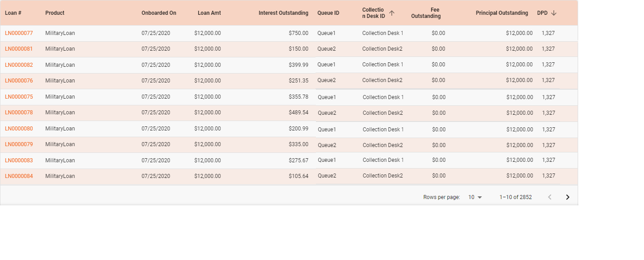Click the previous page chevron
Viewport: 644px width, 260px height.
point(550,197)
